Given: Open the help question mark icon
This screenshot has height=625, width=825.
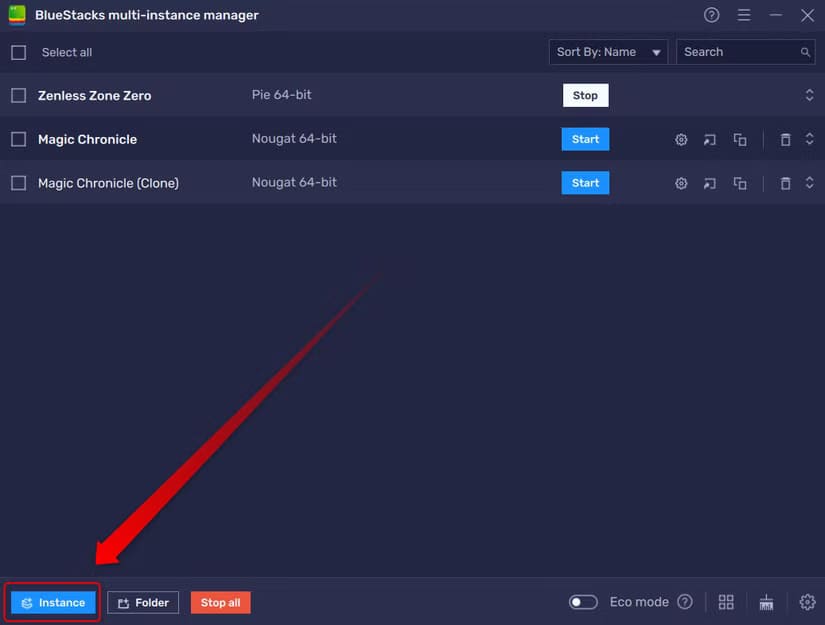Looking at the screenshot, I should pos(712,15).
